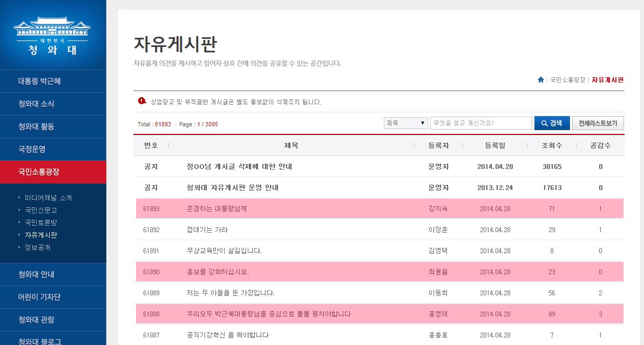
Task: Select 청와대 활동 in sidebar
Action: (x=36, y=126)
